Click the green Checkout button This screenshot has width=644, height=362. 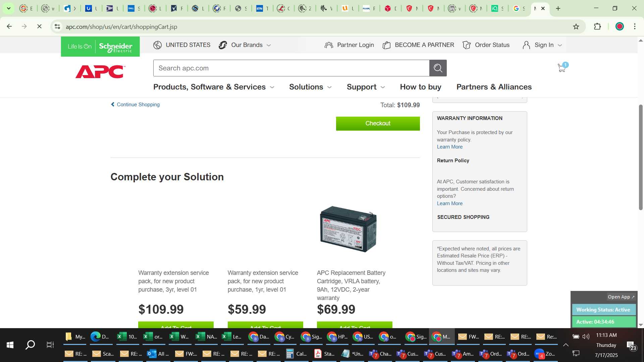pos(378,123)
